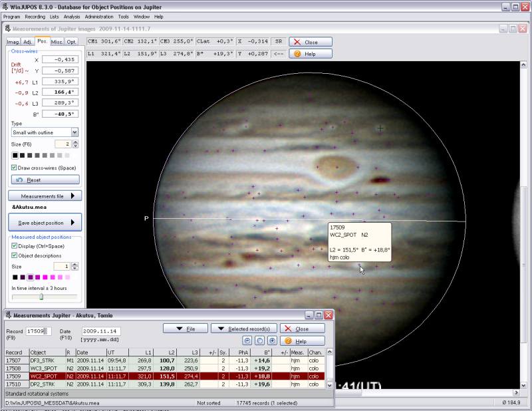Screen dimensions: 532x411
Task: Minimize the Measurements Jupiter window
Action: (309, 315)
